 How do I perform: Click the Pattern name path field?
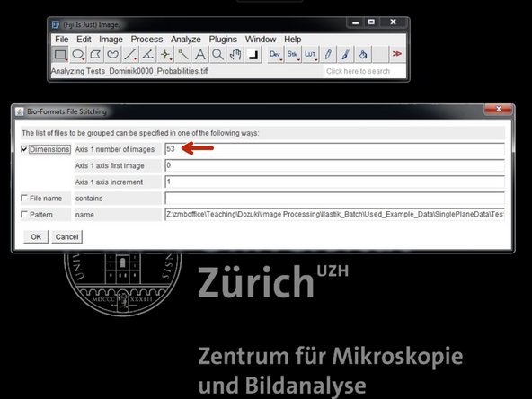pyautogui.click(x=334, y=215)
